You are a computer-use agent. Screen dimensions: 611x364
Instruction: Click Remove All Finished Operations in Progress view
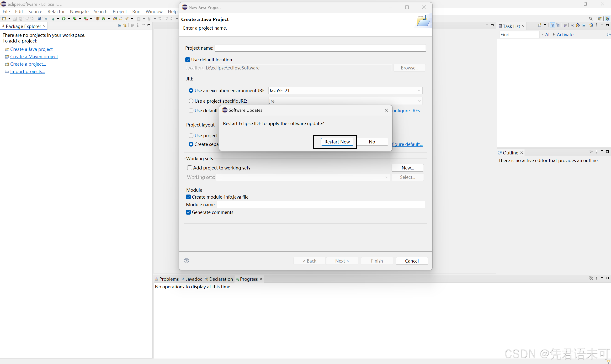click(591, 278)
